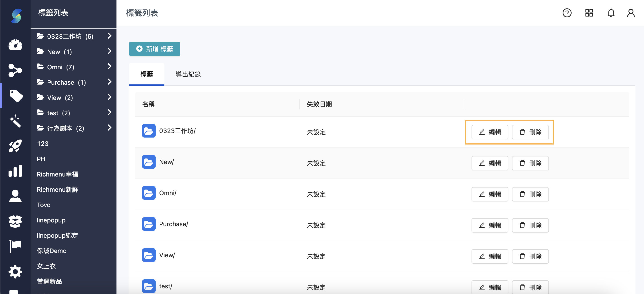Image resolution: width=644 pixels, height=294 pixels.
Task: Open the bar chart analytics icon
Action: [15, 171]
